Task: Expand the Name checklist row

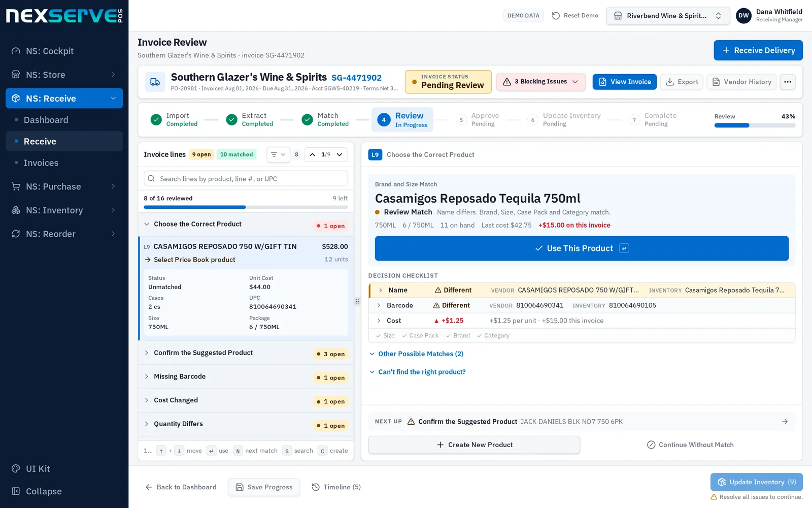Action: click(582, 290)
